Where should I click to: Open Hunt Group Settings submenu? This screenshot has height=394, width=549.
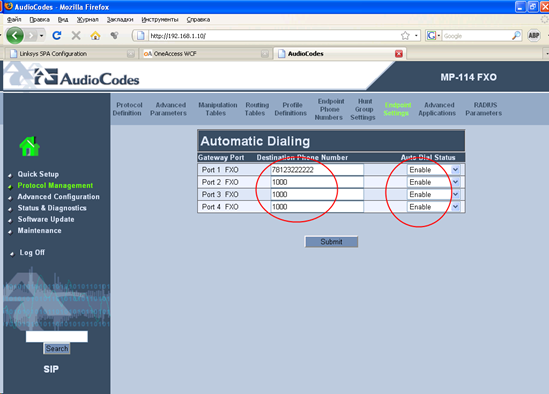pyautogui.click(x=363, y=109)
